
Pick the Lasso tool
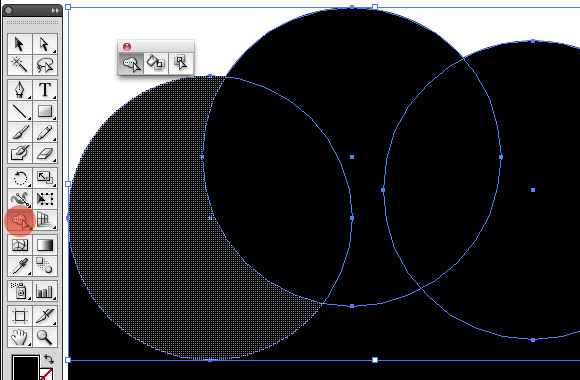pos(45,65)
